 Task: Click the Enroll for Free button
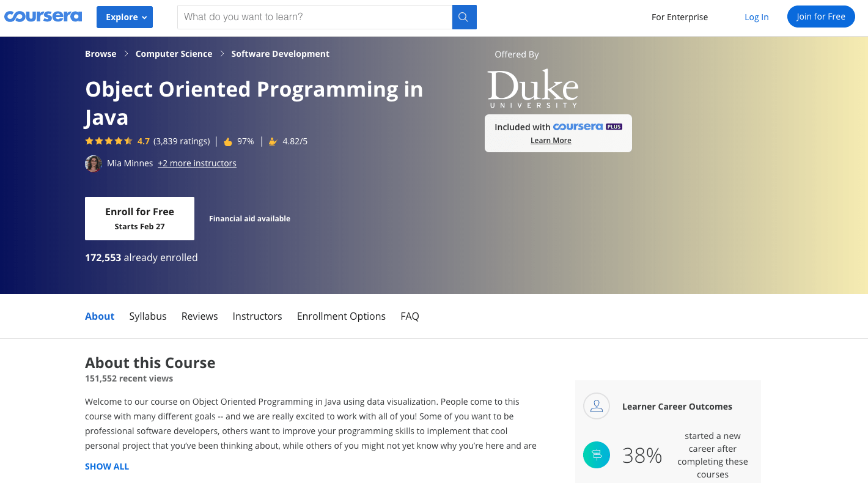pyautogui.click(x=139, y=218)
